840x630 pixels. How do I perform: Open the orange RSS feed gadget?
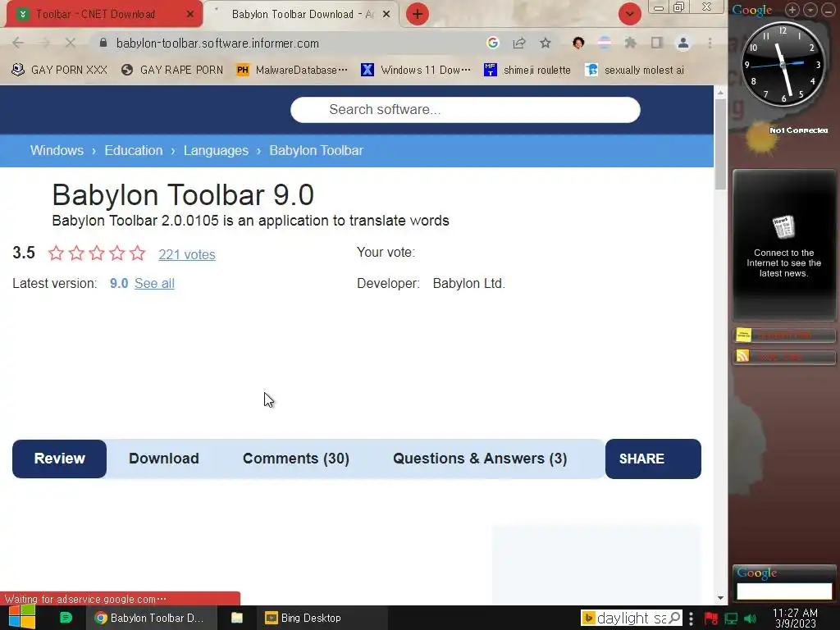point(783,357)
